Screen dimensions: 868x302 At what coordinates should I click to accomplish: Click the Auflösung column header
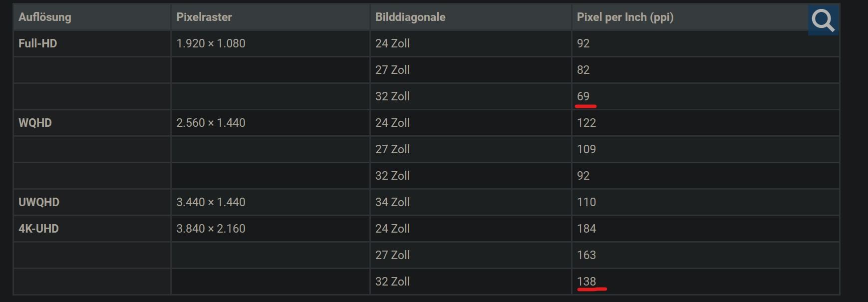pyautogui.click(x=45, y=17)
